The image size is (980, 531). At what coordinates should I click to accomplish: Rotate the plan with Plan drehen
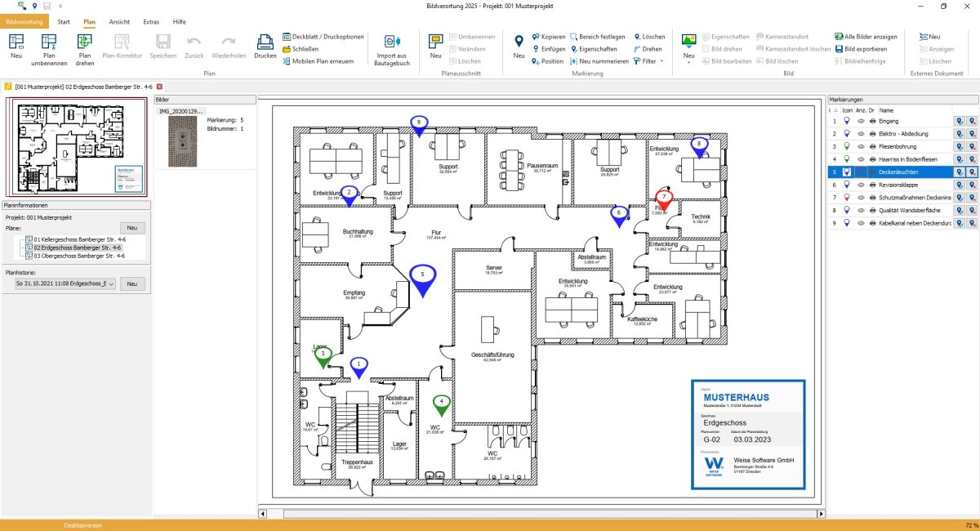(x=84, y=49)
